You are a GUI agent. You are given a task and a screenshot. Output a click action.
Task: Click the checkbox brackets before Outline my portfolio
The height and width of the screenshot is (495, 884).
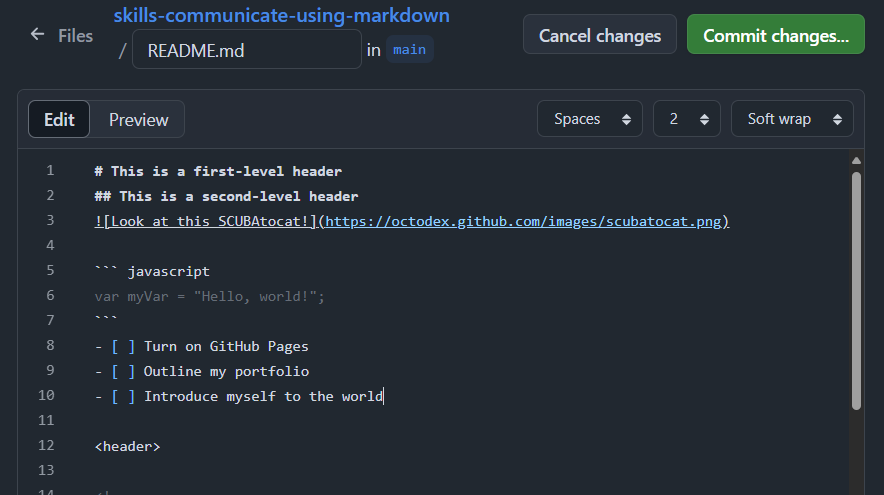(x=123, y=371)
